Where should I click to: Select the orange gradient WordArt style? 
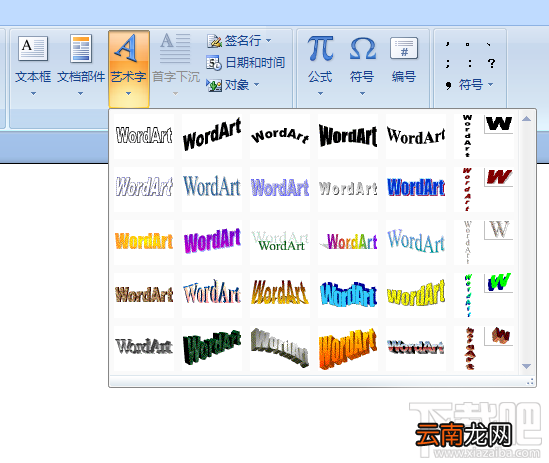click(x=144, y=242)
